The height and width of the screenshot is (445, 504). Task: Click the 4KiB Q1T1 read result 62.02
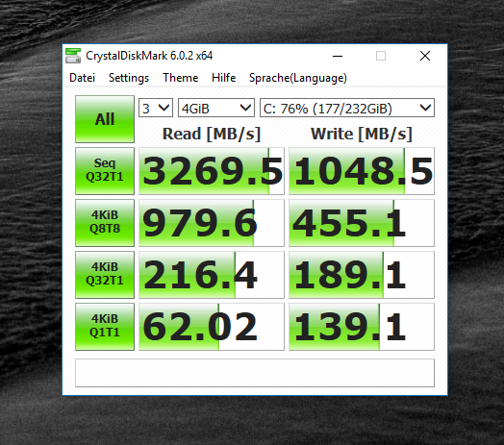(x=212, y=327)
